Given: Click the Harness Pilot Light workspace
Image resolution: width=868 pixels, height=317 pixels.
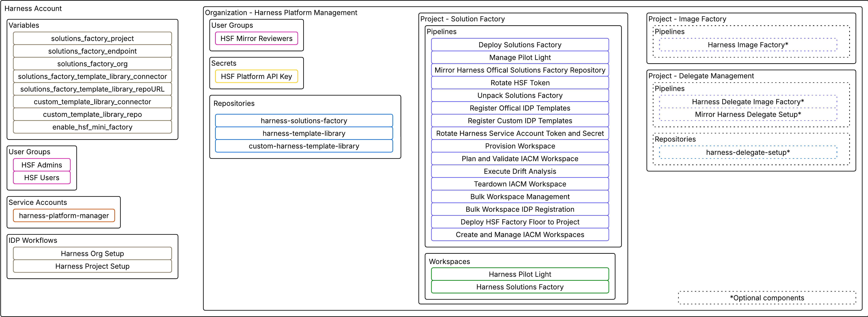Looking at the screenshot, I should 520,274.
